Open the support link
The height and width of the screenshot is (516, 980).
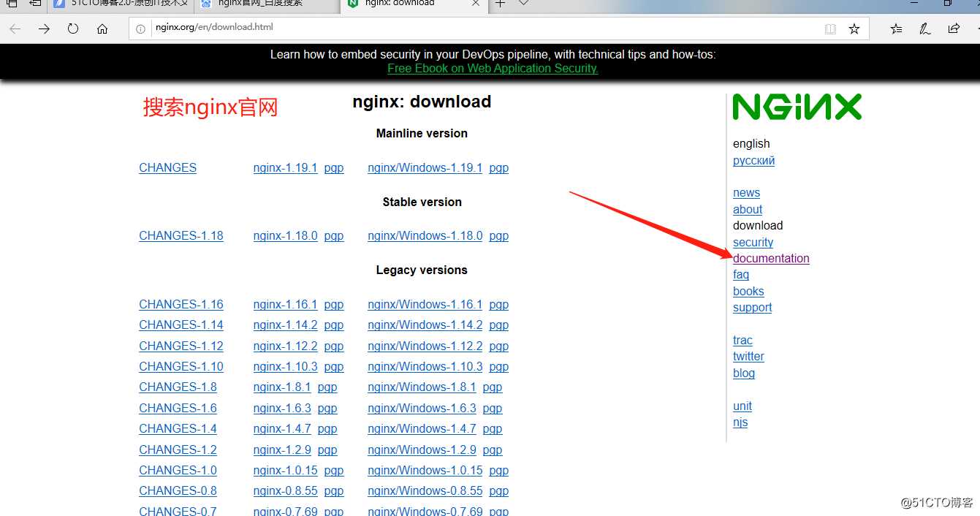pyautogui.click(x=752, y=307)
